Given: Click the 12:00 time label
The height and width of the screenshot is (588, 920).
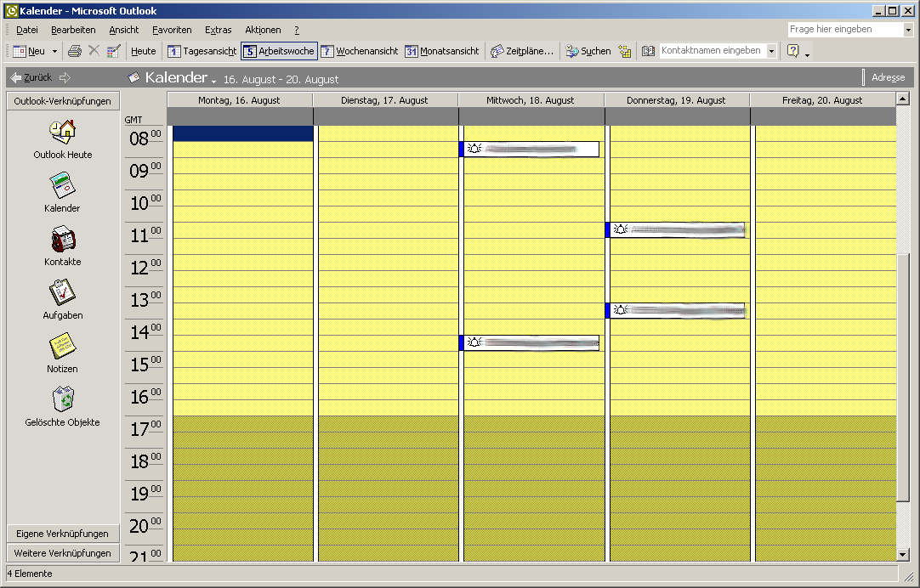Looking at the screenshot, I should pos(145,268).
